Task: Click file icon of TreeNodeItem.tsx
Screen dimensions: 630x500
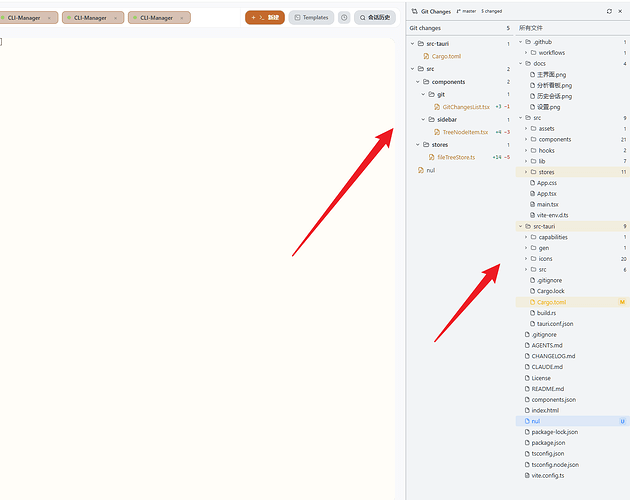Action: tap(437, 132)
